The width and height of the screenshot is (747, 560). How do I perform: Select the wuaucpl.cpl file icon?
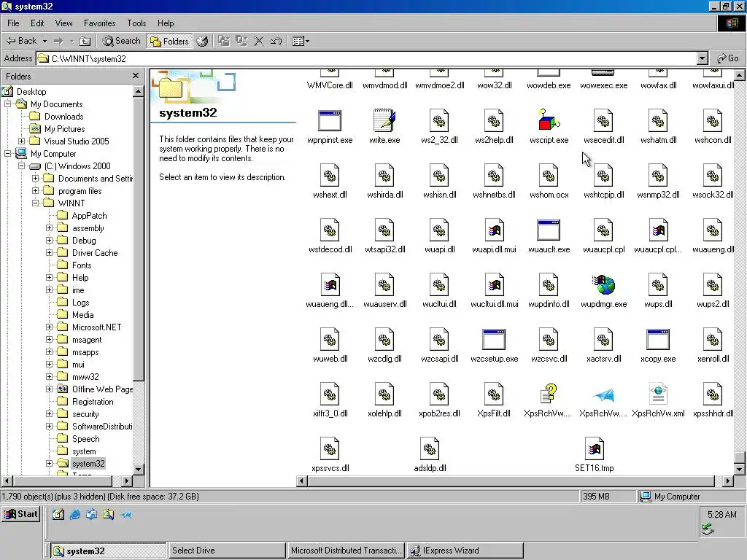(603, 230)
